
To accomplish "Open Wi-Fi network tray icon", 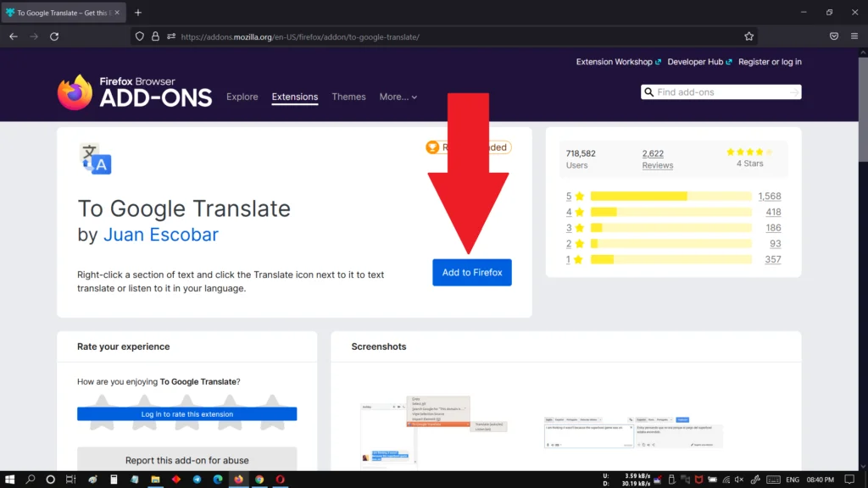I will click(726, 480).
